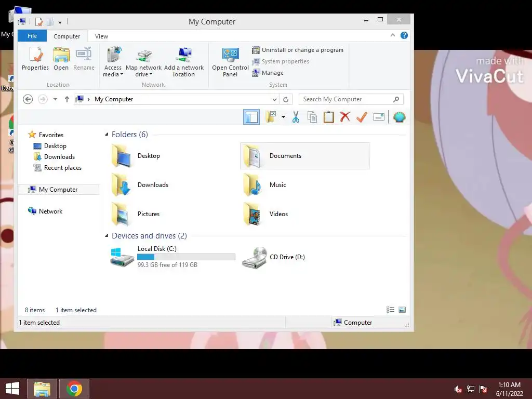532x399 pixels.
Task: Click the Rename ribbon icon
Action: click(84, 59)
